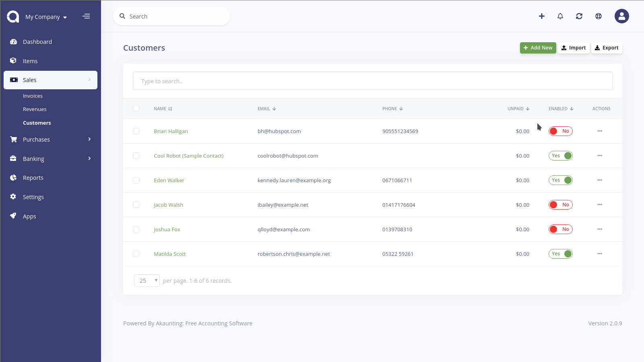Click the refresh arrows icon
This screenshot has width=644, height=362.
pos(579,16)
